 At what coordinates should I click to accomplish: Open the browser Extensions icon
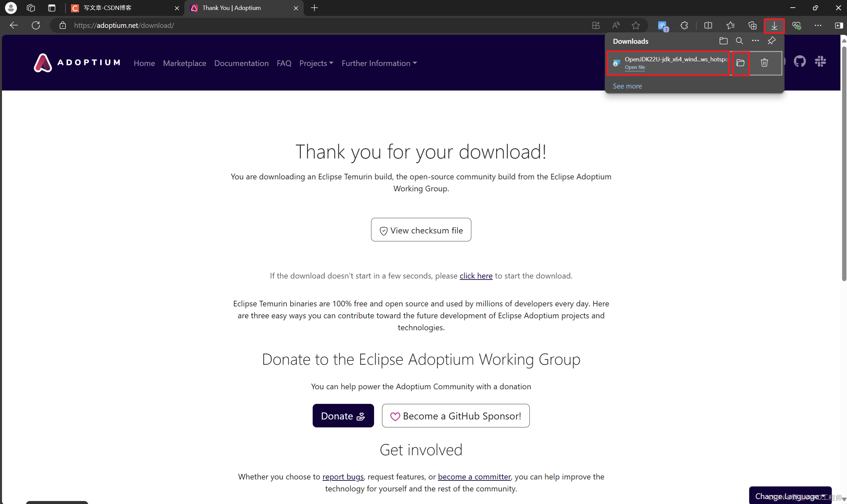point(684,26)
